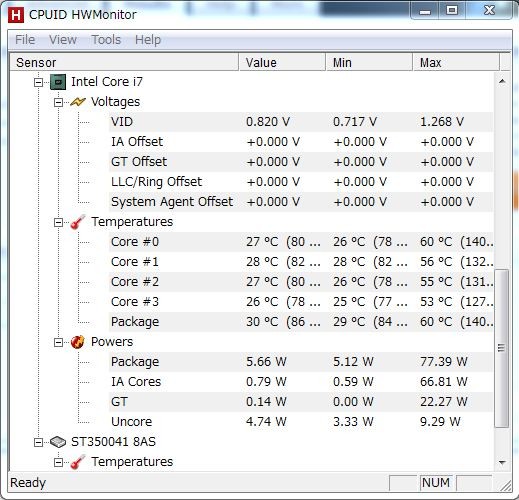Viewport: 519px width, 500px height.
Task: Click the scrollbar up arrow
Action: [502, 81]
